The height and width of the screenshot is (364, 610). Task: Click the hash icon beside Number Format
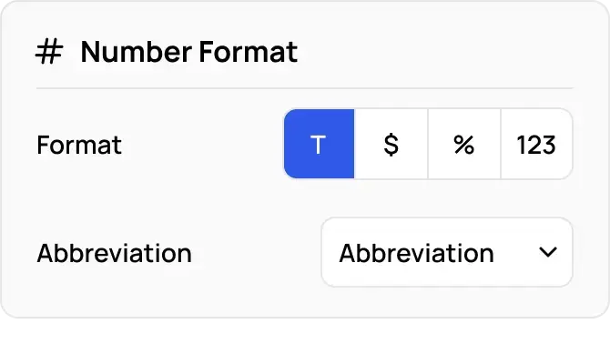point(49,52)
